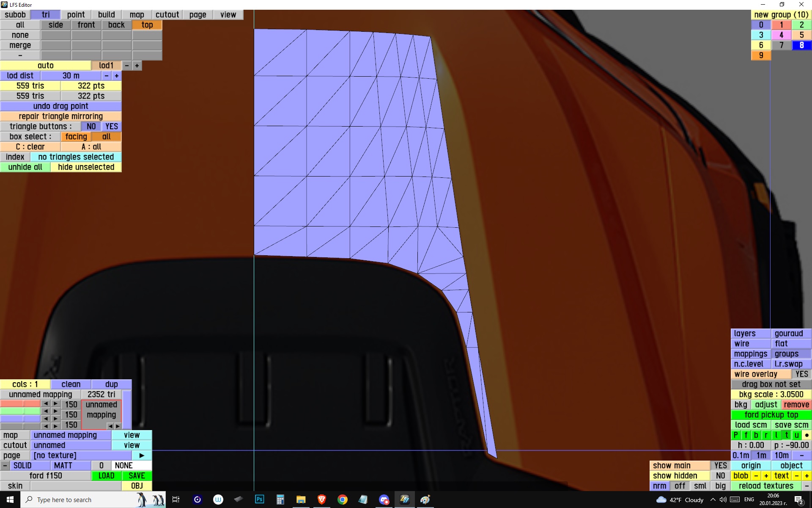Open the unnamed mapping selector in map row
Viewport: 812px width, 508px height.
tap(71, 435)
